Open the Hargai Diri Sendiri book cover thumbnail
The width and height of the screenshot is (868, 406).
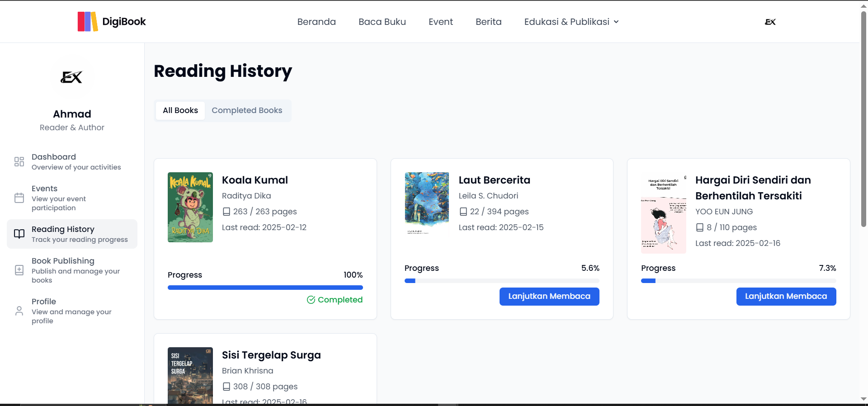[664, 213]
